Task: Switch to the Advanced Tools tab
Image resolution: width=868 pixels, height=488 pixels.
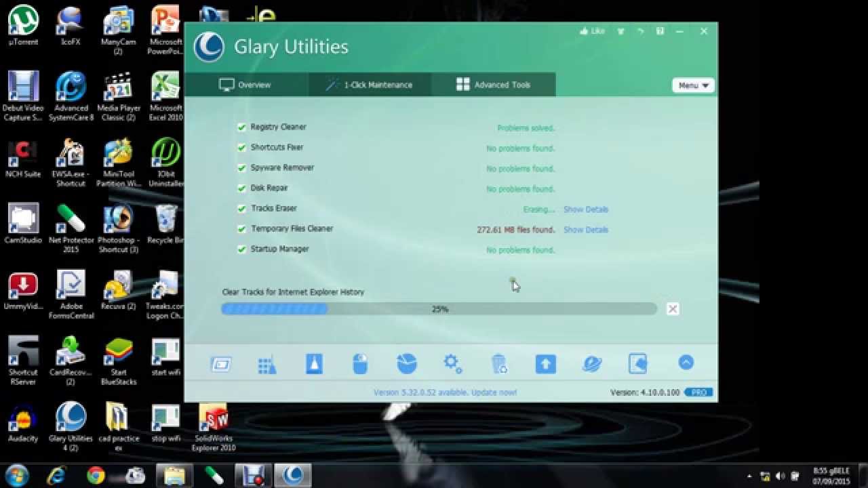Action: click(x=493, y=85)
